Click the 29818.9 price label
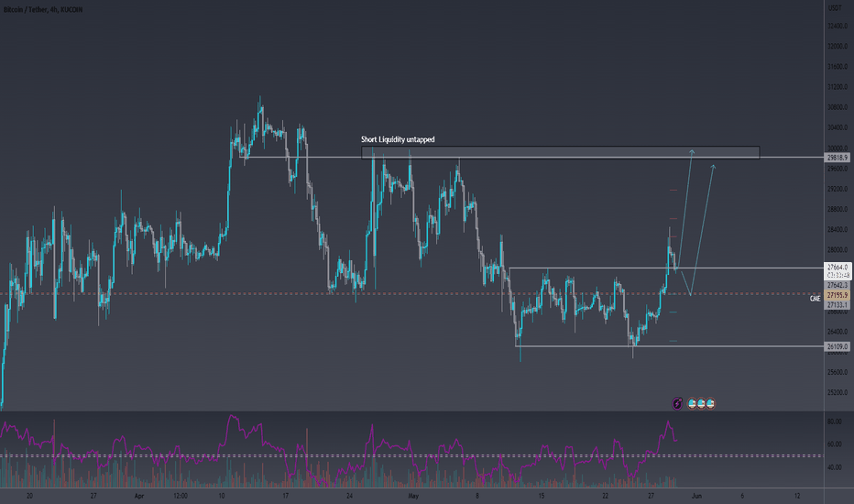Screen dimensions: 854x504 coord(838,158)
